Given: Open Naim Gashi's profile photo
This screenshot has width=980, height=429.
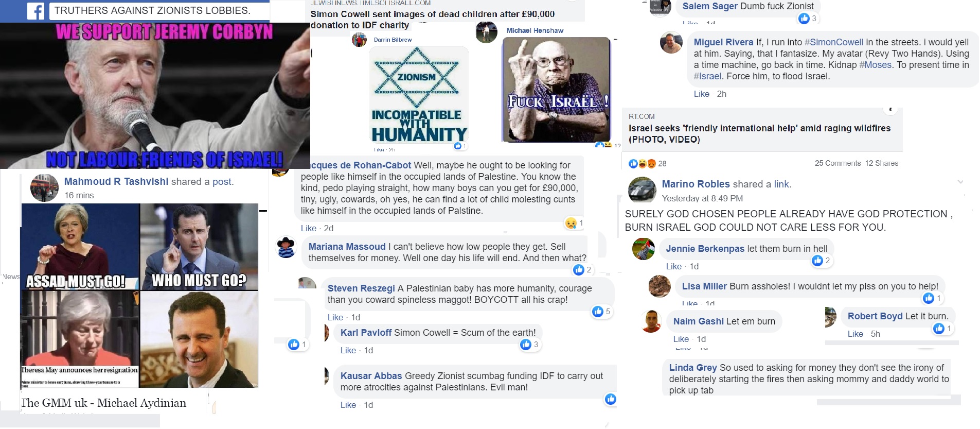Looking at the screenshot, I should [x=651, y=321].
